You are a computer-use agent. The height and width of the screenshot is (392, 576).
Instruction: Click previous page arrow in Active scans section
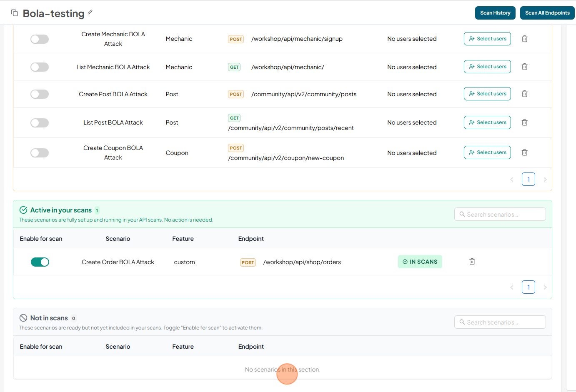pyautogui.click(x=512, y=287)
